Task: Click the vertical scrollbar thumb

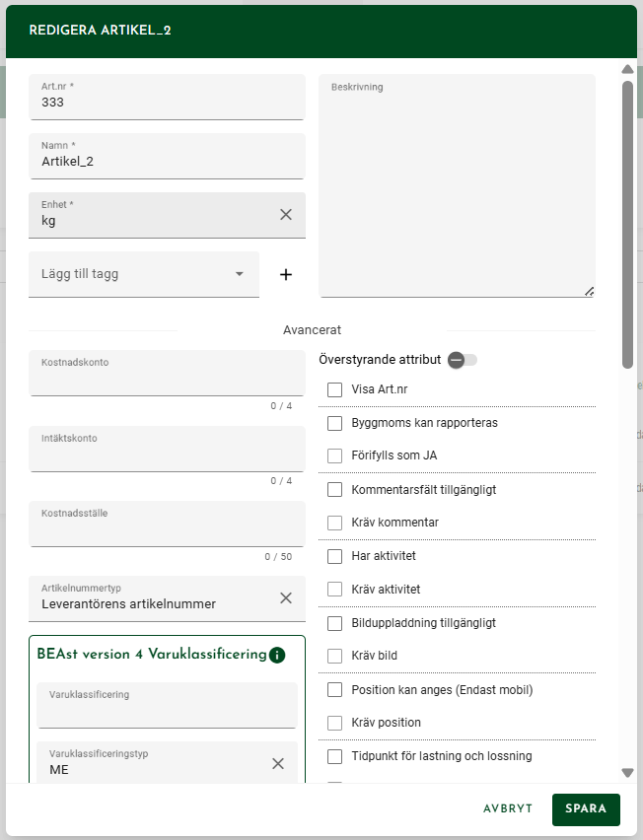Action: click(627, 225)
